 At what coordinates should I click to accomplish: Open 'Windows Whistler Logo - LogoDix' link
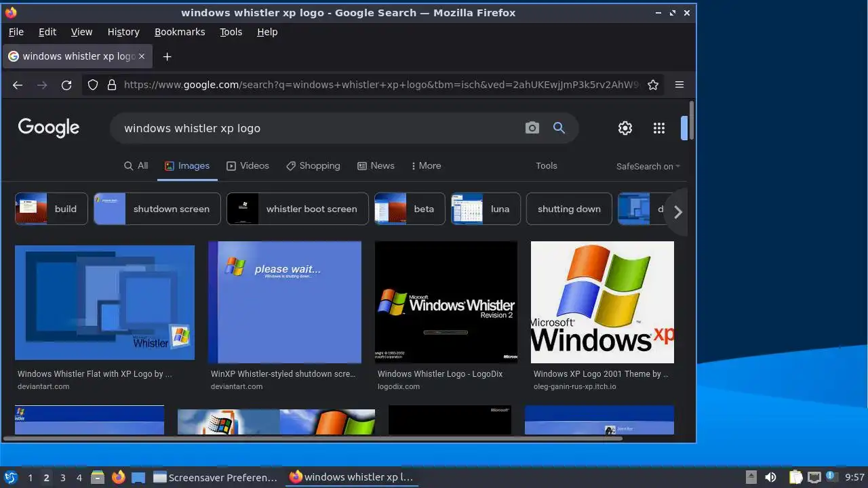pos(440,373)
